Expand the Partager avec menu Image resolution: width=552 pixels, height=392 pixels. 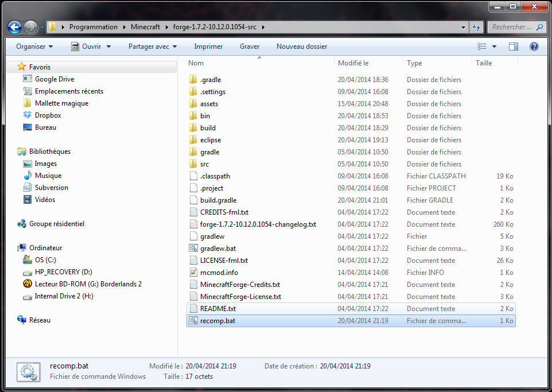(152, 46)
